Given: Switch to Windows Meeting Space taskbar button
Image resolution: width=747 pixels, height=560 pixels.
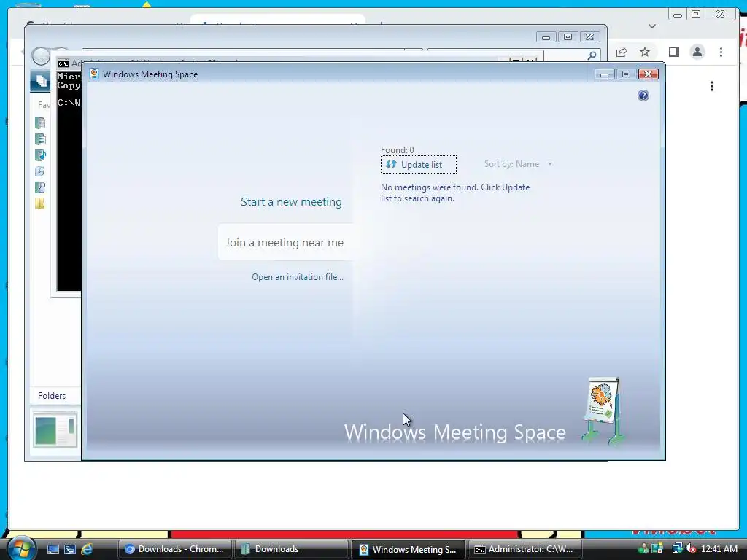Looking at the screenshot, I should coord(408,549).
